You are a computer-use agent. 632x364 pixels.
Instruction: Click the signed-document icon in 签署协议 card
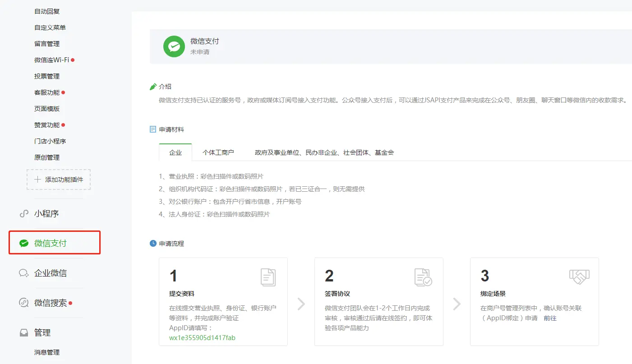click(x=423, y=277)
